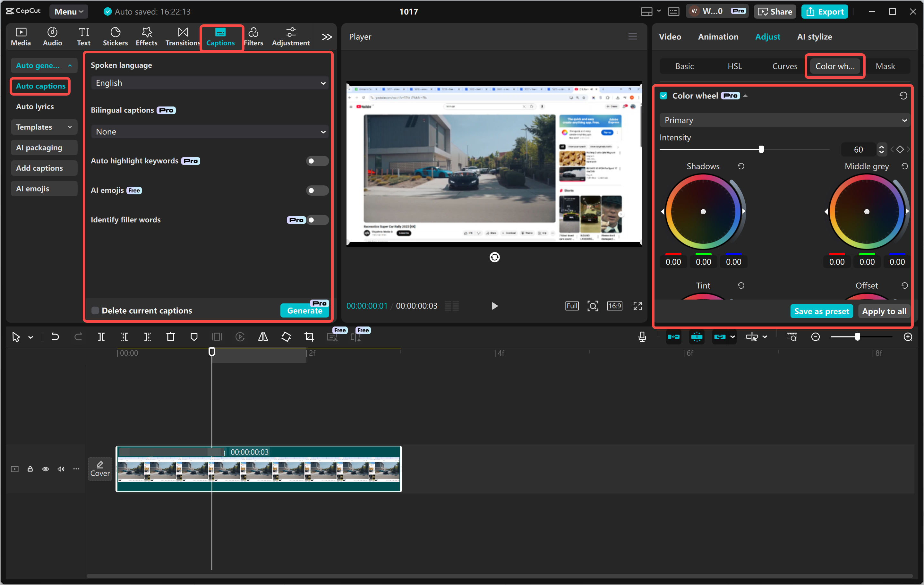Image resolution: width=924 pixels, height=585 pixels.
Task: Click the Split tool in timeline toolbar
Action: point(101,337)
